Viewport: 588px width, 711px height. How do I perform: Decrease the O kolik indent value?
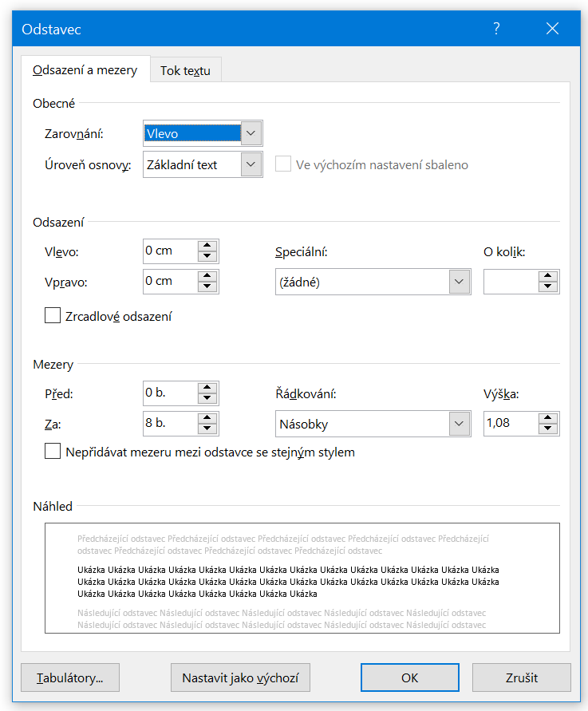point(547,286)
